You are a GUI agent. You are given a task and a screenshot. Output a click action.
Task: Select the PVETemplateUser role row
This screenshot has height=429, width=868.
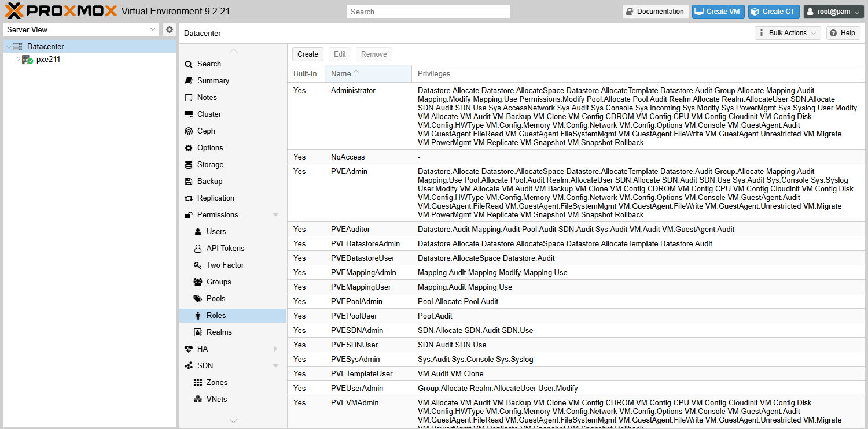(x=576, y=373)
